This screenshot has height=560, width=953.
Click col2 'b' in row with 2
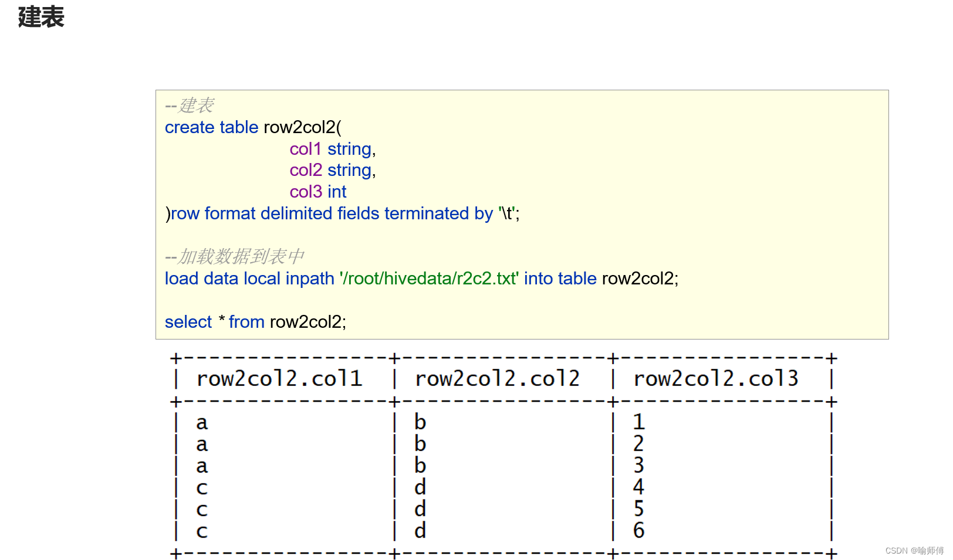(420, 444)
